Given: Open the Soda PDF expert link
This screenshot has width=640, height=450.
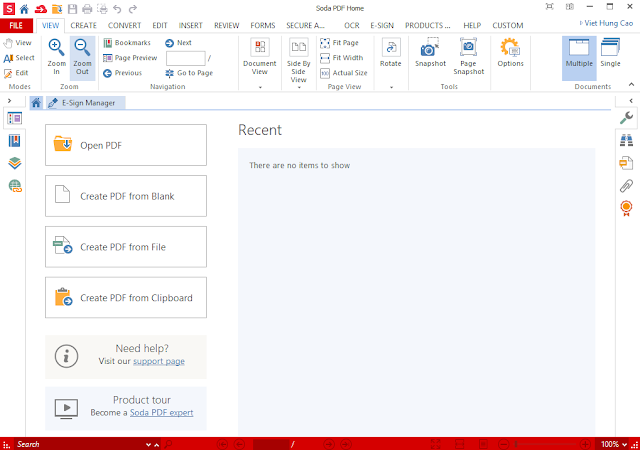Looking at the screenshot, I should (x=161, y=413).
